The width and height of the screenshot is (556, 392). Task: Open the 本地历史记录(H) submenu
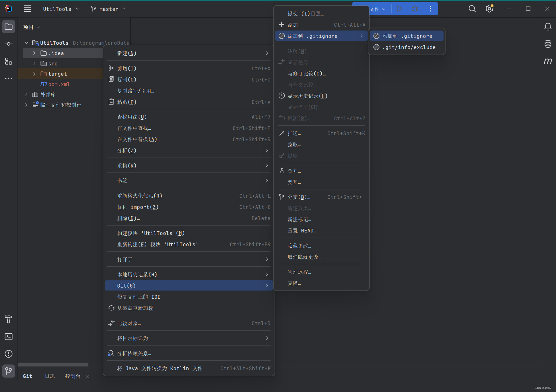[189, 274]
